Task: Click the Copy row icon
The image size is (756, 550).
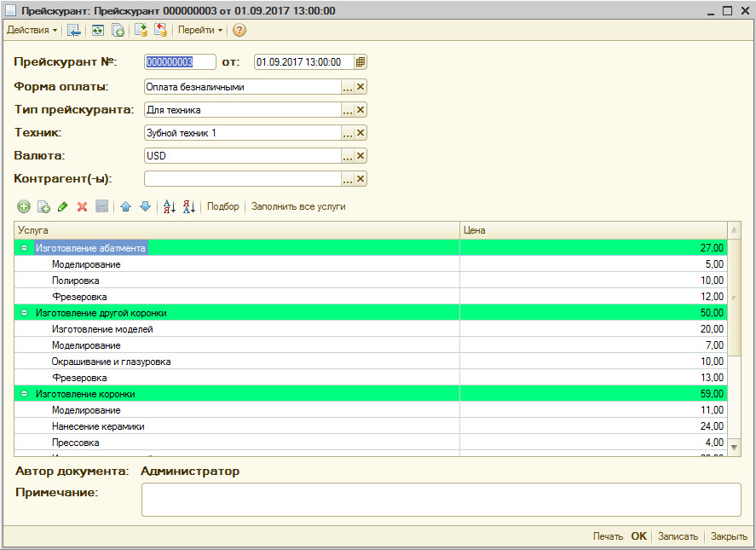Action: 43,206
